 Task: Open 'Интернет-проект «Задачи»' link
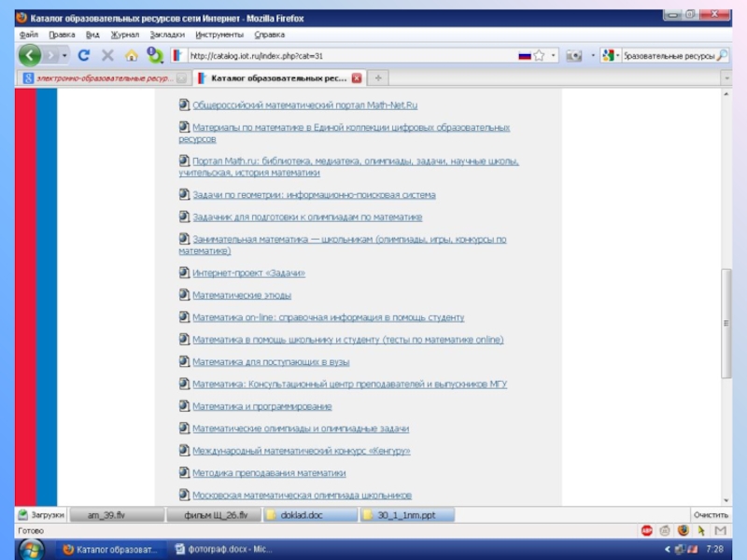point(248,273)
